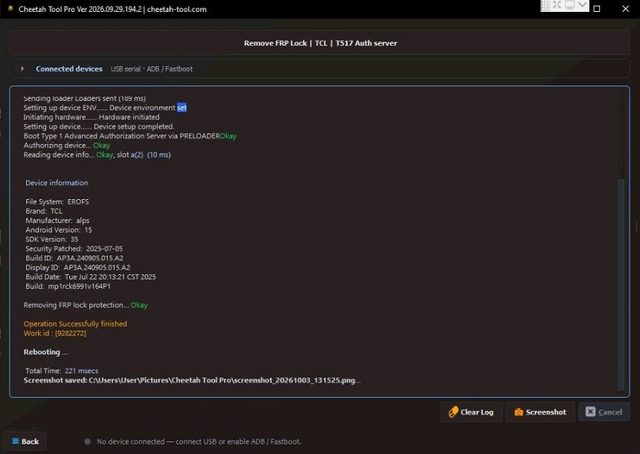Screen dimensions: 640x454
Task: Click the highlighted word 'set' in log
Action: (182, 108)
